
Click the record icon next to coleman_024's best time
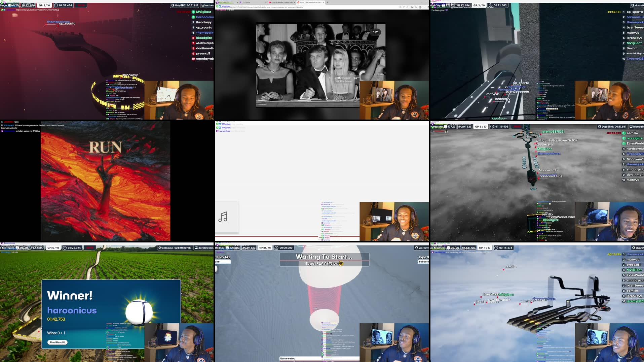(160, 248)
